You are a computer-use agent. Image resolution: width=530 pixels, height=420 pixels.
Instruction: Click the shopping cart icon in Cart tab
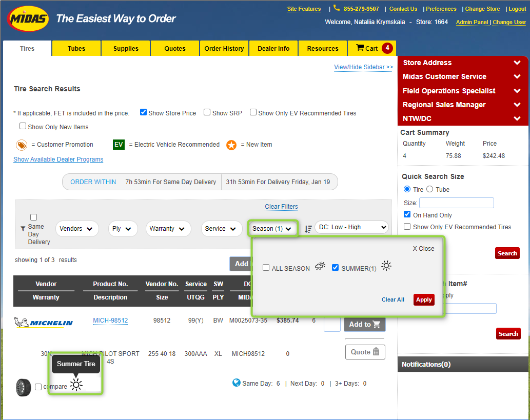(x=360, y=48)
